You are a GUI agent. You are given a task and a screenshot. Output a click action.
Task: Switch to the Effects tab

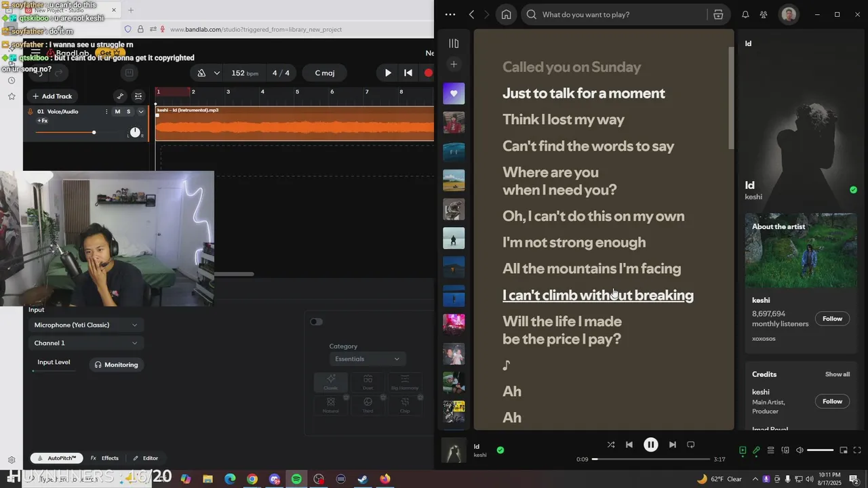[x=104, y=458]
